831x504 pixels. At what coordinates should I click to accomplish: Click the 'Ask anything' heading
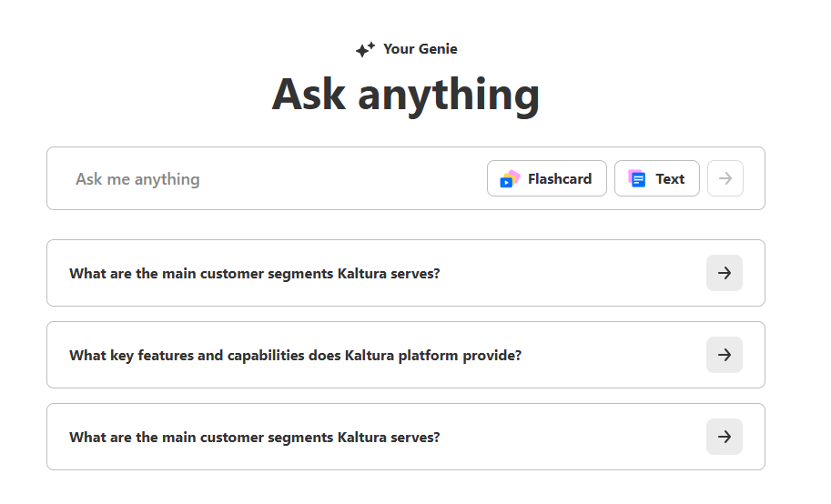point(406,95)
